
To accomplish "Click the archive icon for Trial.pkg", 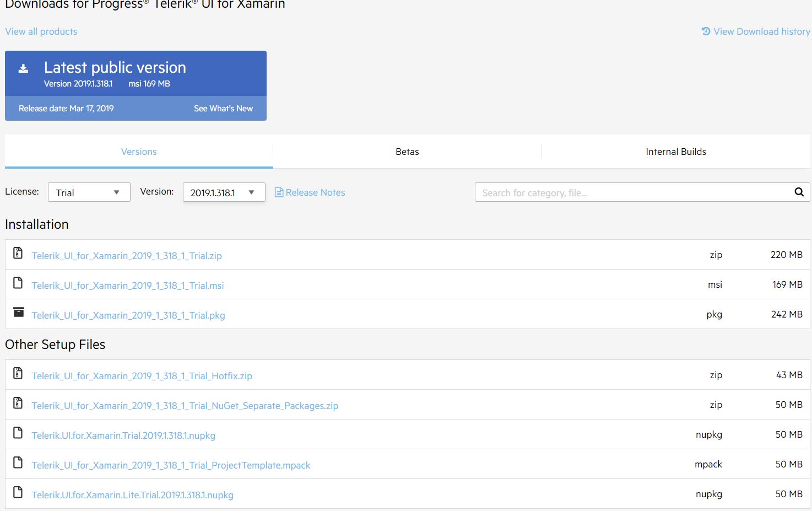I will pyautogui.click(x=19, y=312).
